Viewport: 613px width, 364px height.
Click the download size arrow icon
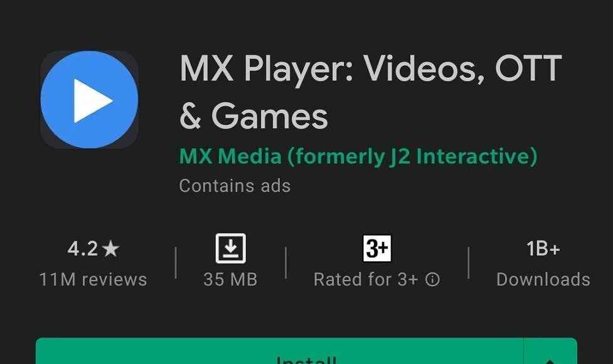point(231,249)
